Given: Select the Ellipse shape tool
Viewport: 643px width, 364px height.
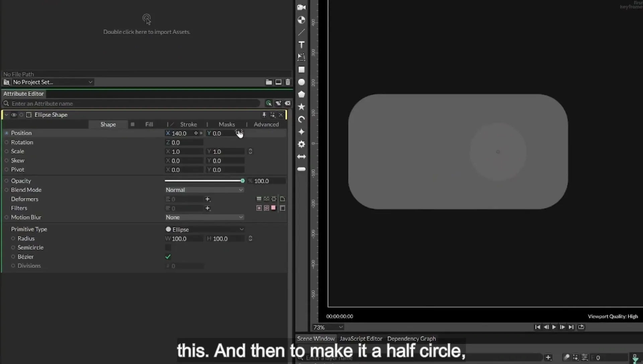Looking at the screenshot, I should pos(301,82).
